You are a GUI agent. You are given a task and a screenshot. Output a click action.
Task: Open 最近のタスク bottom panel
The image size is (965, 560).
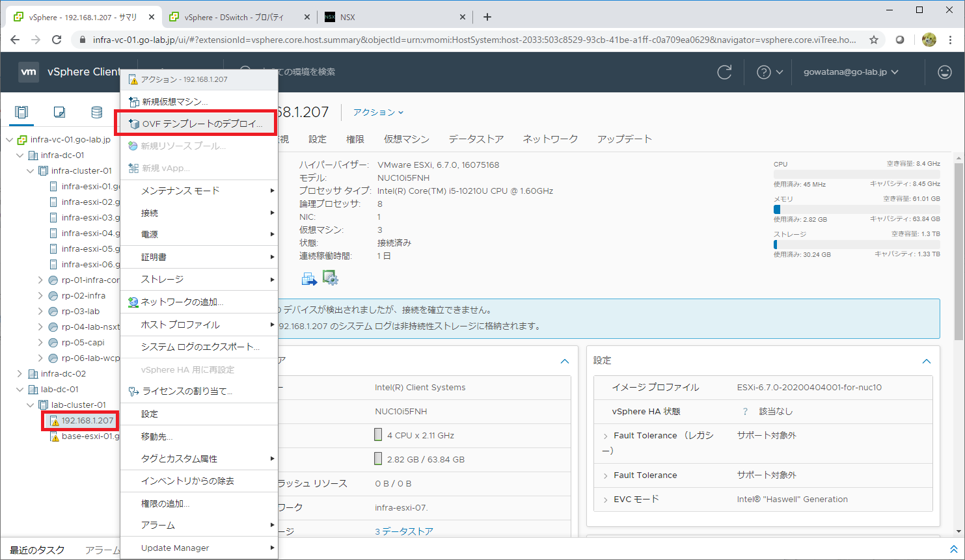(x=37, y=550)
